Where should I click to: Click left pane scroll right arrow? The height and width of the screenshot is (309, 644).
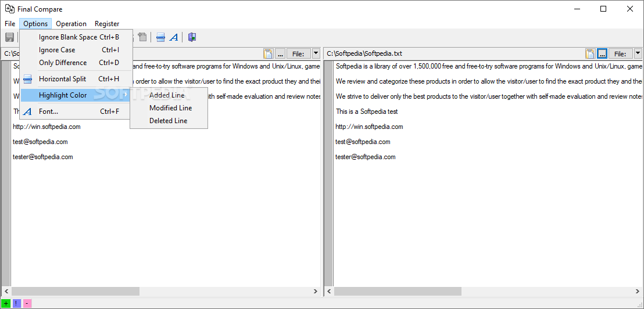coord(316,292)
